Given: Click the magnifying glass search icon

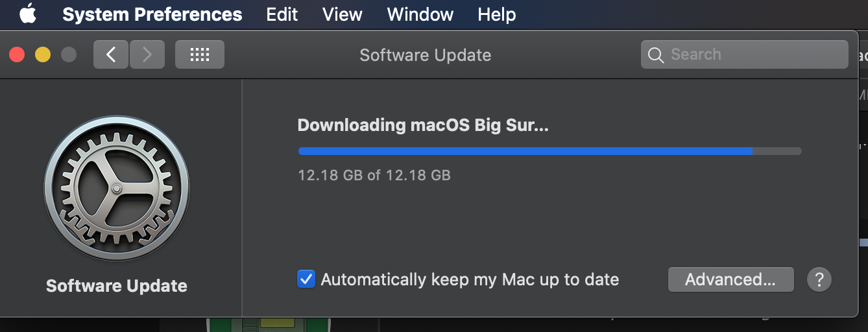Looking at the screenshot, I should [656, 55].
